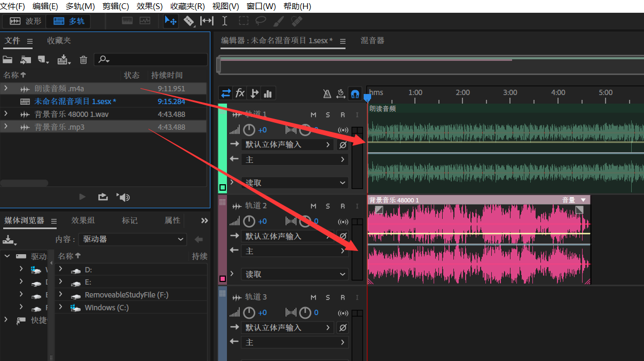Click Track 3 polarity reverse icon
Viewport: 644px width, 361px height.
(343, 327)
